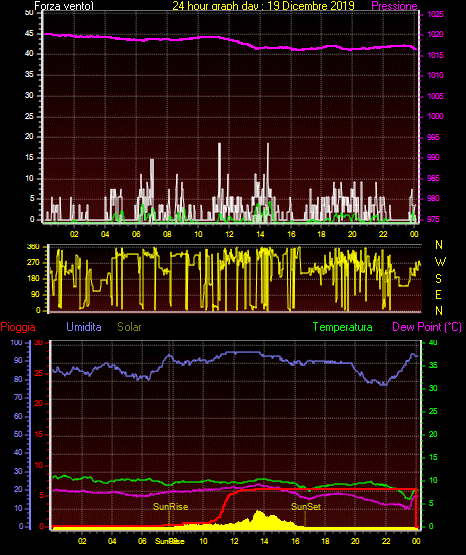Click the green 20 value on the temperature axis
Viewport: 466px width, 555px height.
point(433,434)
